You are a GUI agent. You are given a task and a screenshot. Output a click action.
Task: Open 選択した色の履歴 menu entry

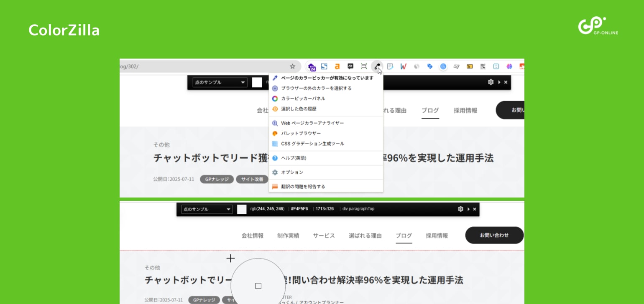tap(326, 109)
